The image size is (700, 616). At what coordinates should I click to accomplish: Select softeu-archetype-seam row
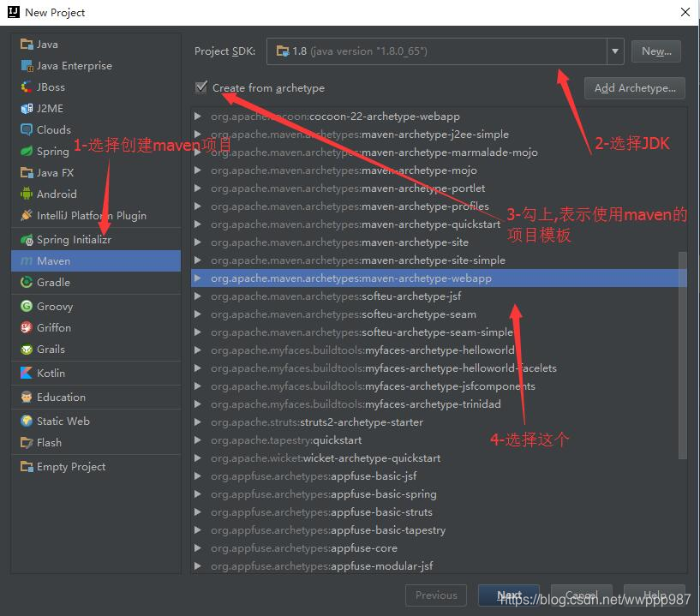(439, 314)
